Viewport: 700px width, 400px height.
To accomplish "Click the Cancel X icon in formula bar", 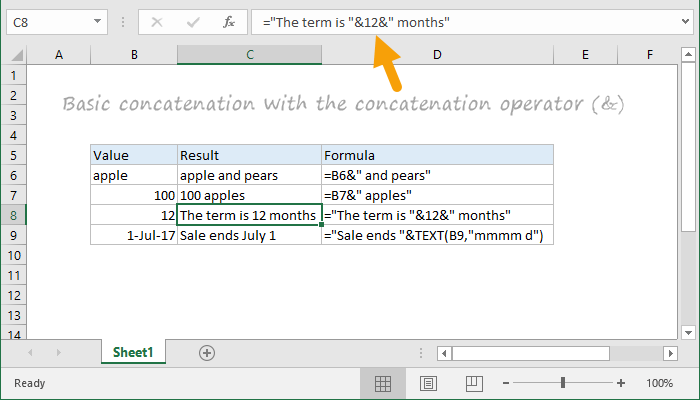I will click(x=158, y=21).
